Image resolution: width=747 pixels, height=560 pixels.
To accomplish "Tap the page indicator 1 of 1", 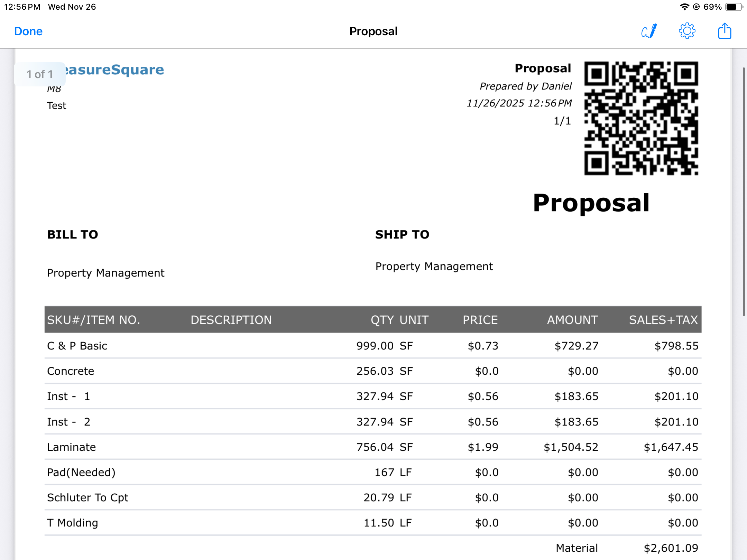I will pyautogui.click(x=40, y=74).
